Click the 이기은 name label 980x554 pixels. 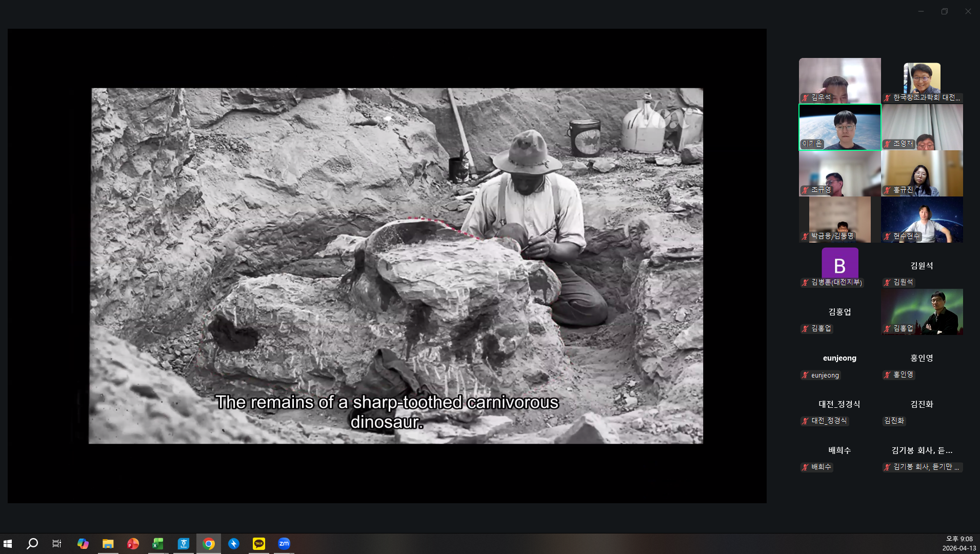click(812, 144)
